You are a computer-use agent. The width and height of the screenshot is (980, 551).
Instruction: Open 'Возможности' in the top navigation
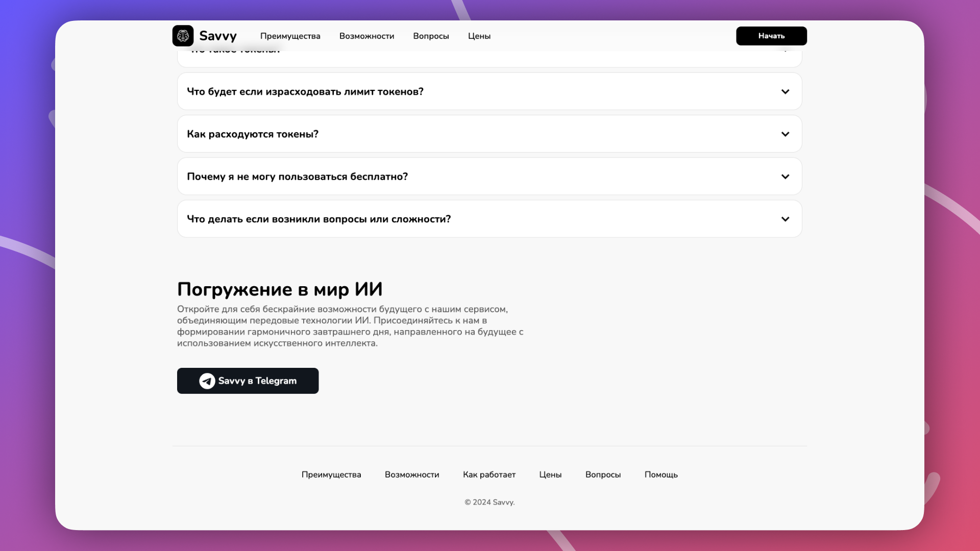click(366, 36)
